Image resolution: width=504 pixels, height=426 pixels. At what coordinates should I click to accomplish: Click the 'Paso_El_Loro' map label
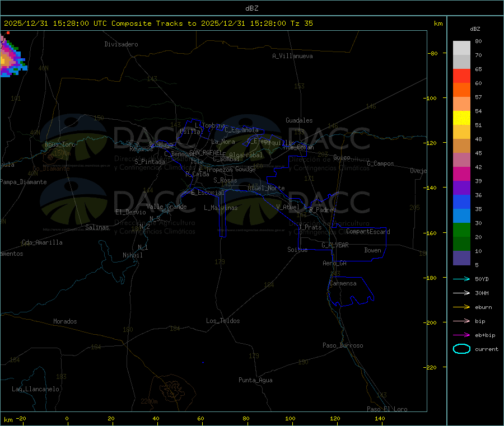[387, 409]
